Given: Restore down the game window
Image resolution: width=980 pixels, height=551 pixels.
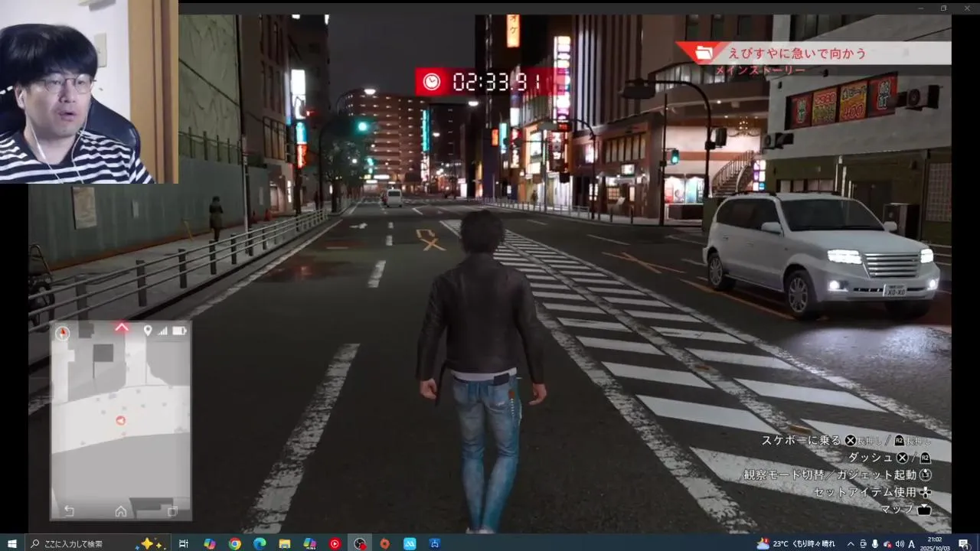Looking at the screenshot, I should click(x=943, y=8).
